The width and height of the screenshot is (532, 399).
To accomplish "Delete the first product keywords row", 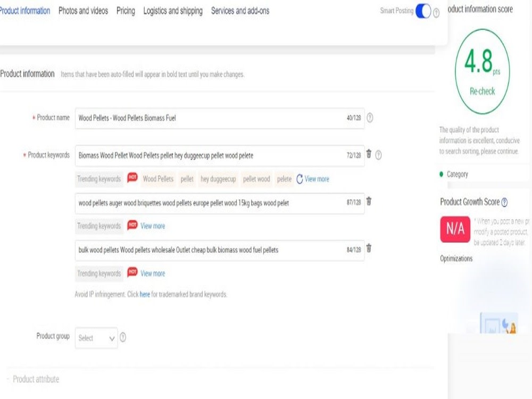I will pos(369,154).
